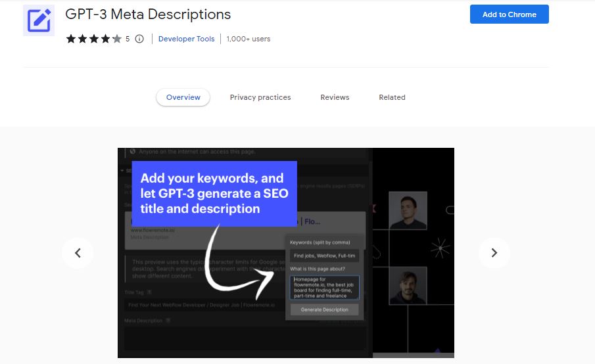Open the Reviews tab
595x364 pixels.
(335, 97)
